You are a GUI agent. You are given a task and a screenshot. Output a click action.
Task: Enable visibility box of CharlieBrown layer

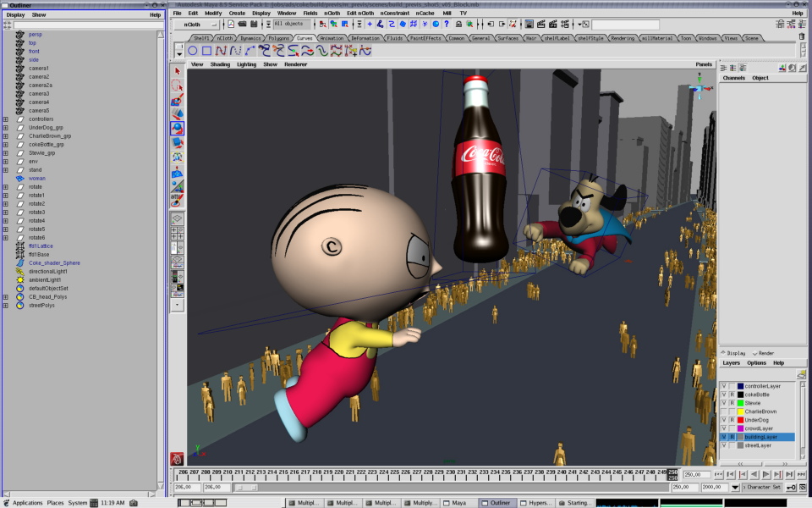click(x=723, y=411)
